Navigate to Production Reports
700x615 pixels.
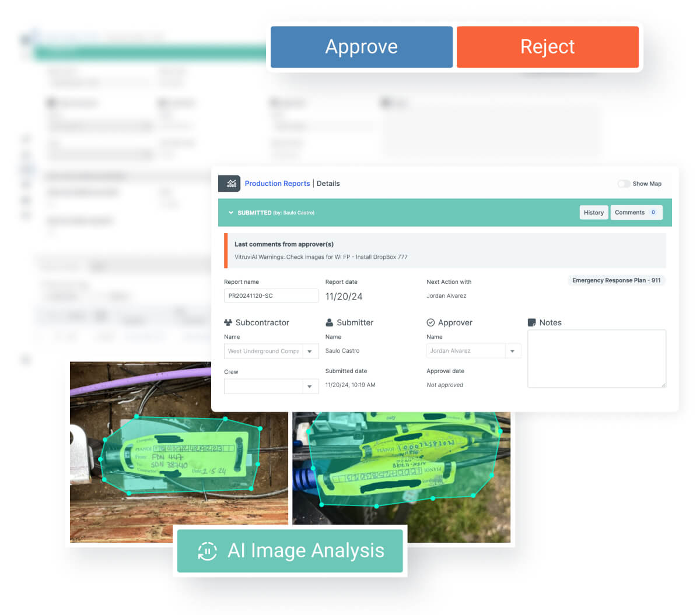point(277,183)
